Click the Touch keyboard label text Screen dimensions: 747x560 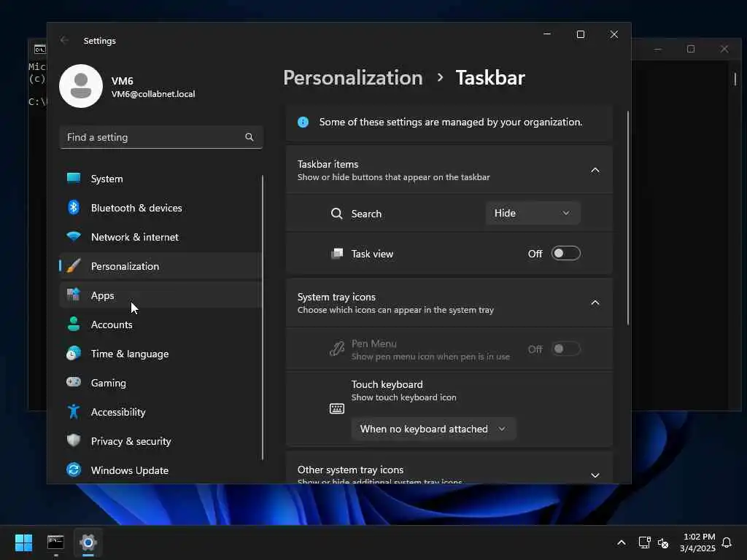coord(387,384)
